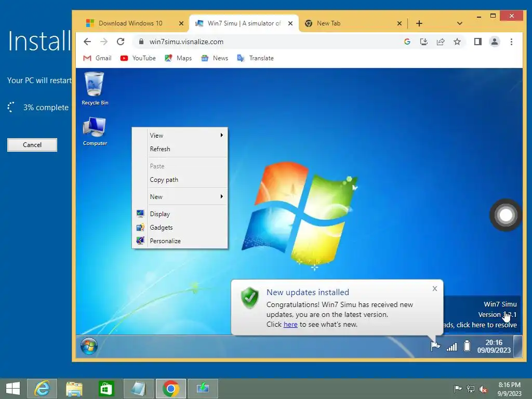
Task: Click the lock icon in address bar
Action: pyautogui.click(x=141, y=42)
